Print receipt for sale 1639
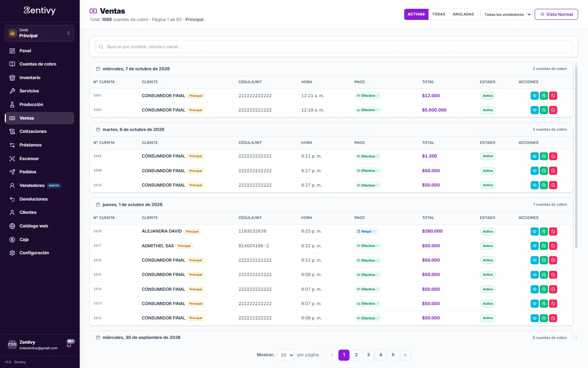Screen dimensions: 588x368 tap(544, 185)
